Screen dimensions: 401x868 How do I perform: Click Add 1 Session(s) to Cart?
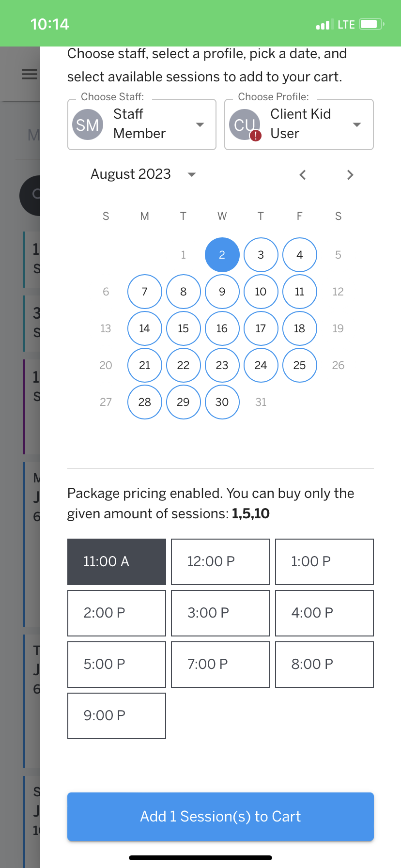tap(220, 816)
